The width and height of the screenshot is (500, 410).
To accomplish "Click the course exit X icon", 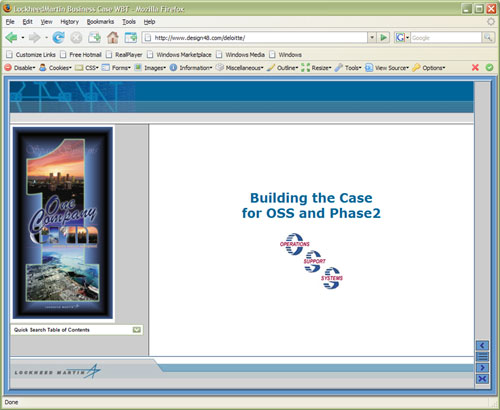I will coord(482,379).
